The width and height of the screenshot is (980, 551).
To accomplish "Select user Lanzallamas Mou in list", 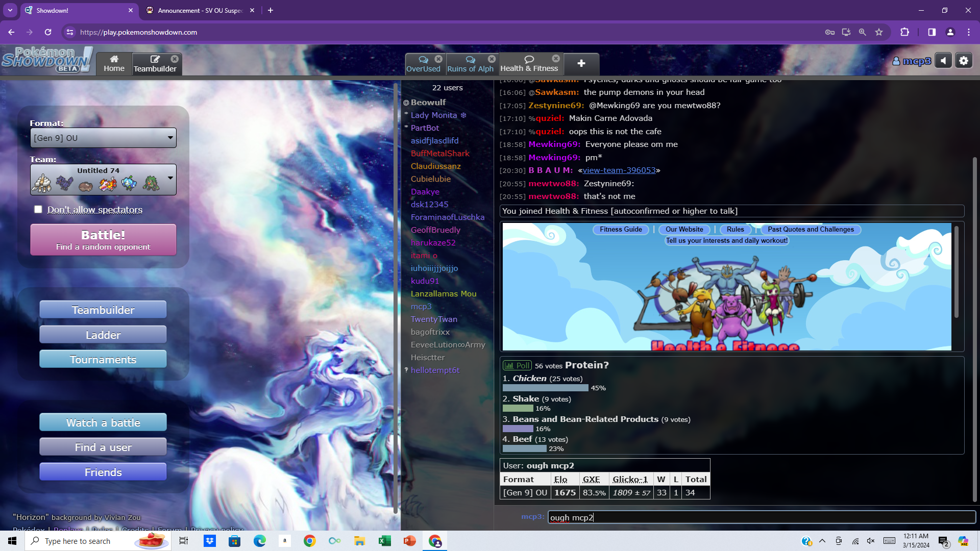I will (444, 294).
